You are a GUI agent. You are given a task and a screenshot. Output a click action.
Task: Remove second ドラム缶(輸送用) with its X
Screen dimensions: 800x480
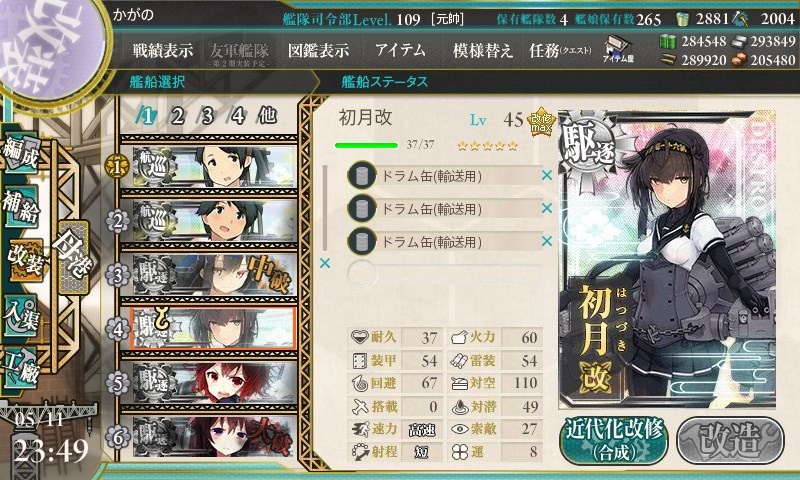click(x=547, y=208)
